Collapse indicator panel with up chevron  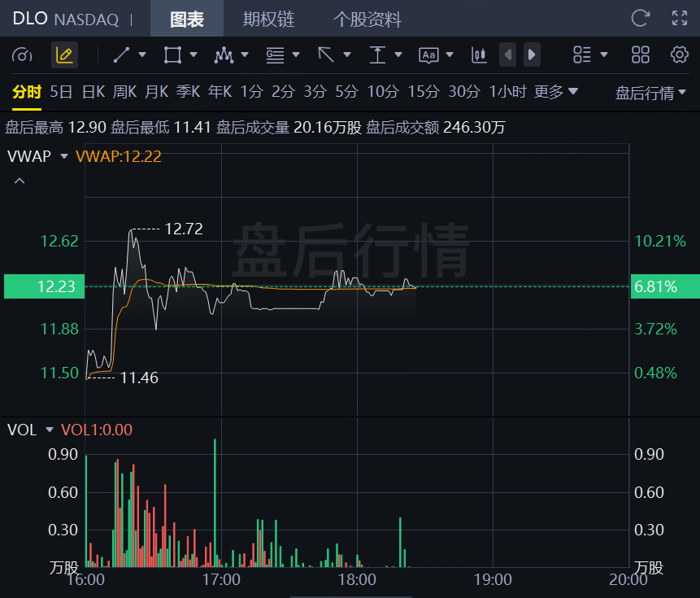tap(20, 181)
